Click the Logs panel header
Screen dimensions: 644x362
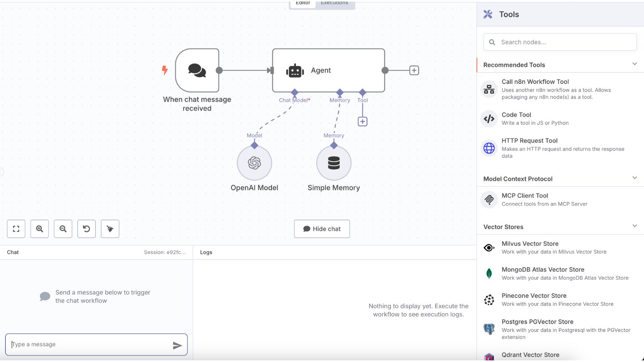click(206, 252)
